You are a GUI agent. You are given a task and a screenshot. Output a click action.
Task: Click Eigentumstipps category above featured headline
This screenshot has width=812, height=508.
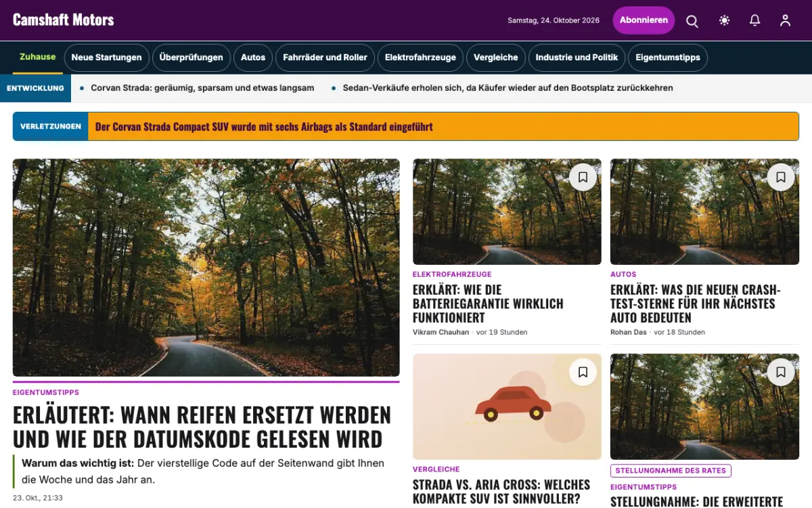[46, 393]
